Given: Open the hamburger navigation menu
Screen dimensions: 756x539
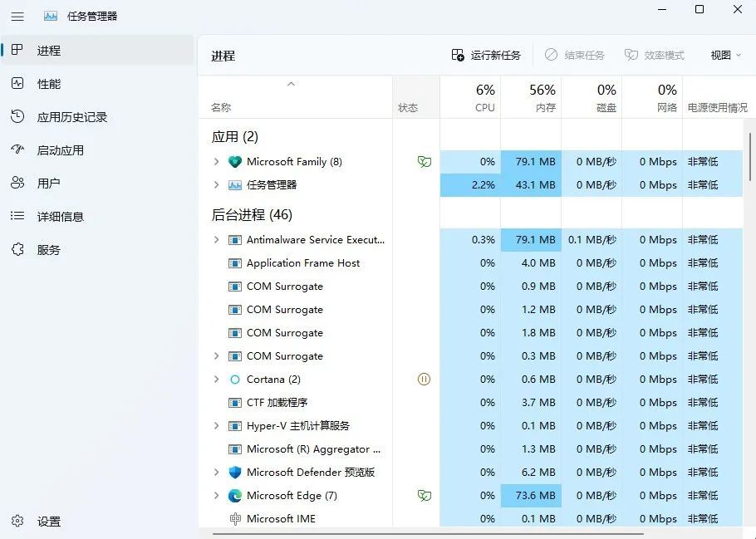Looking at the screenshot, I should click(17, 17).
